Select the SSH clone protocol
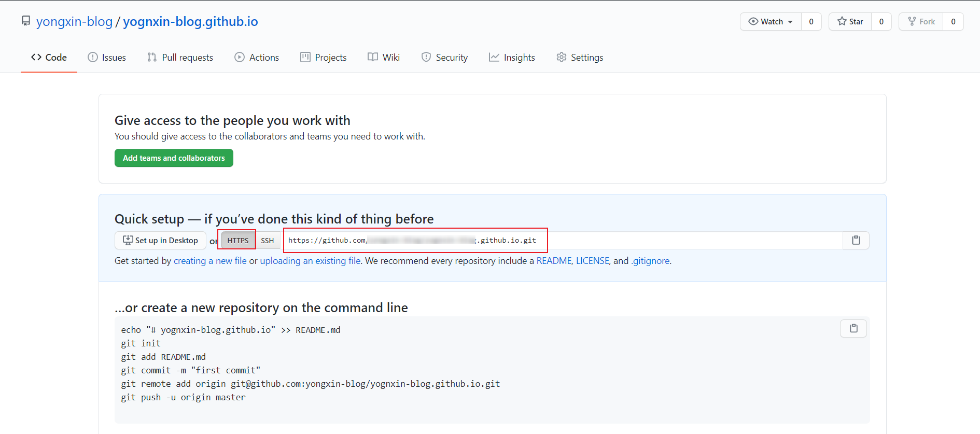Image resolution: width=980 pixels, height=434 pixels. coord(268,241)
